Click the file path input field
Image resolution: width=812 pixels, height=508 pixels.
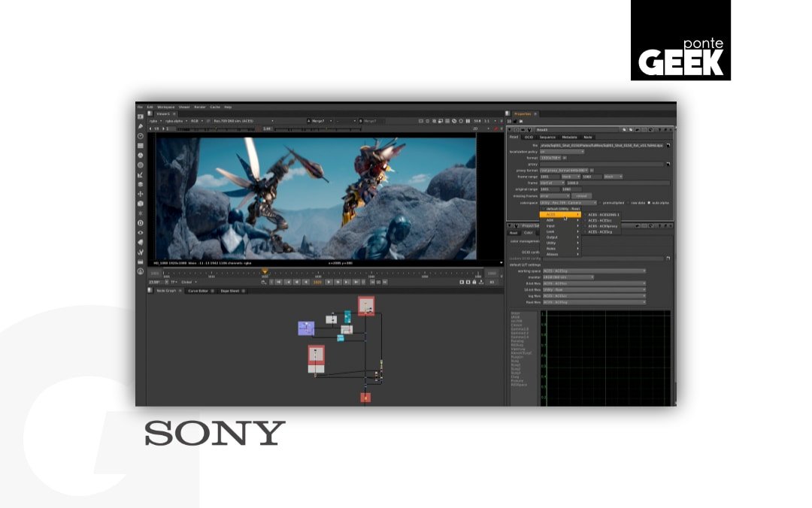click(601, 146)
